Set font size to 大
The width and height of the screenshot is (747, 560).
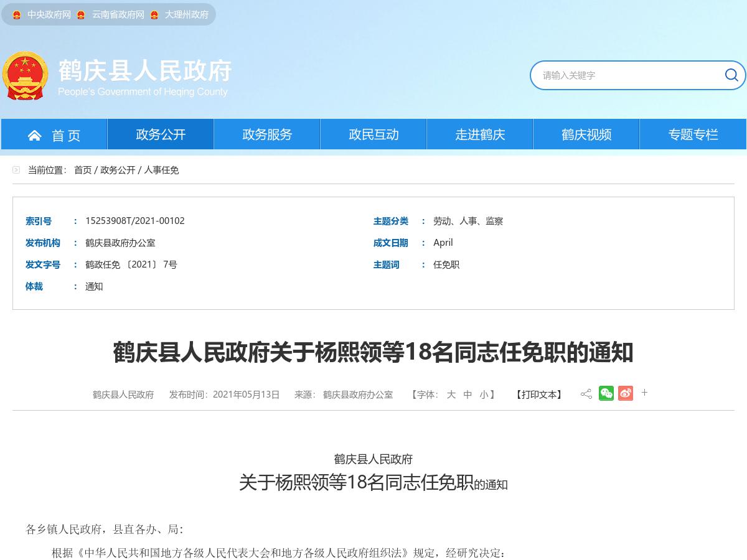tap(451, 394)
